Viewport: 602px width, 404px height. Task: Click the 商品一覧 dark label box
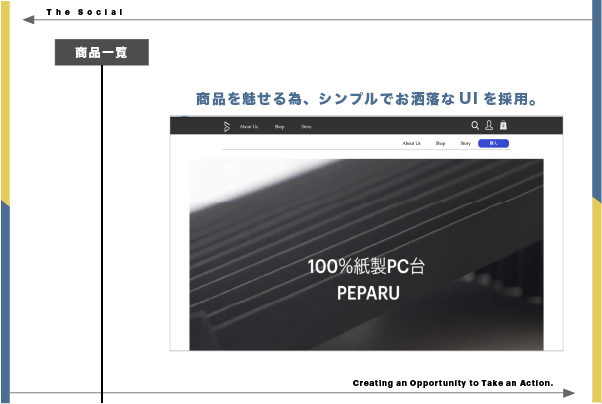click(x=101, y=53)
